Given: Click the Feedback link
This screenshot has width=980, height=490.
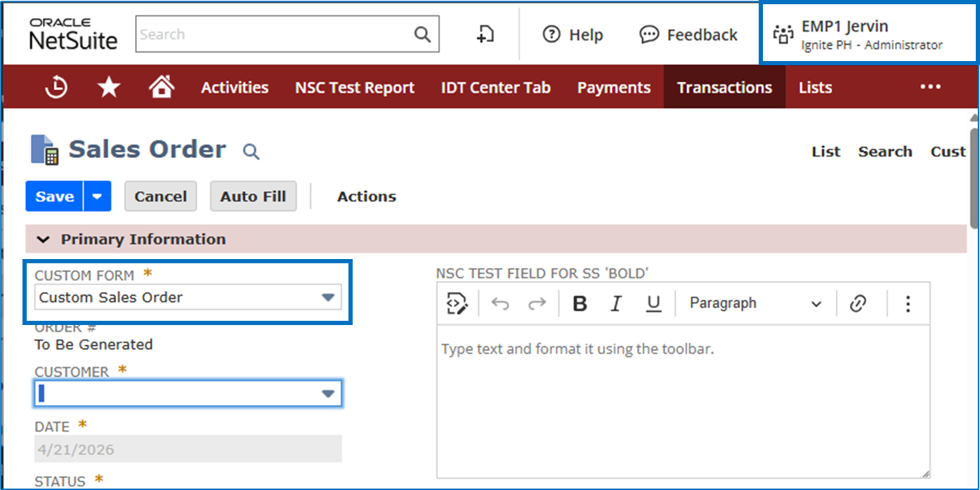Looking at the screenshot, I should click(x=702, y=34).
